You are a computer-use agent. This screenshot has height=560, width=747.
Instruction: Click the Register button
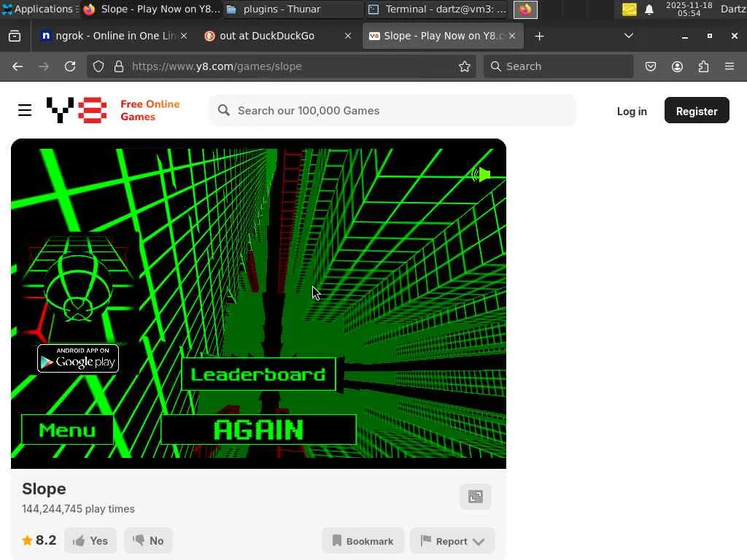click(x=697, y=111)
